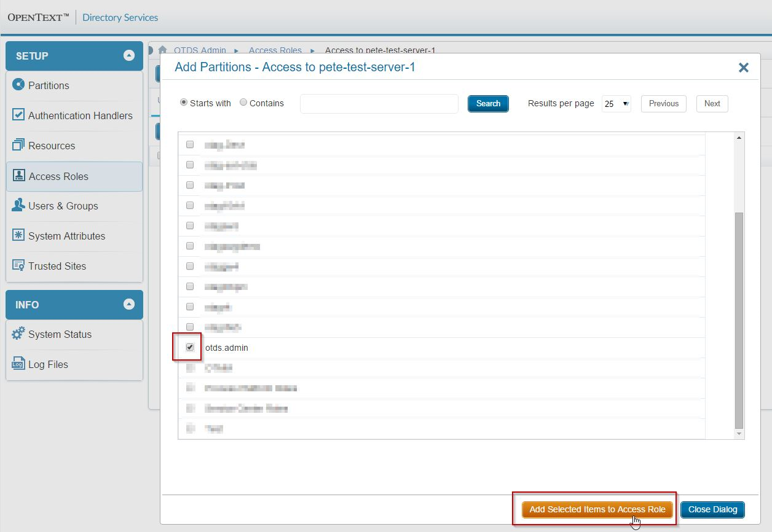Check the first visible partition checkbox
This screenshot has height=532, width=772.
(x=190, y=144)
